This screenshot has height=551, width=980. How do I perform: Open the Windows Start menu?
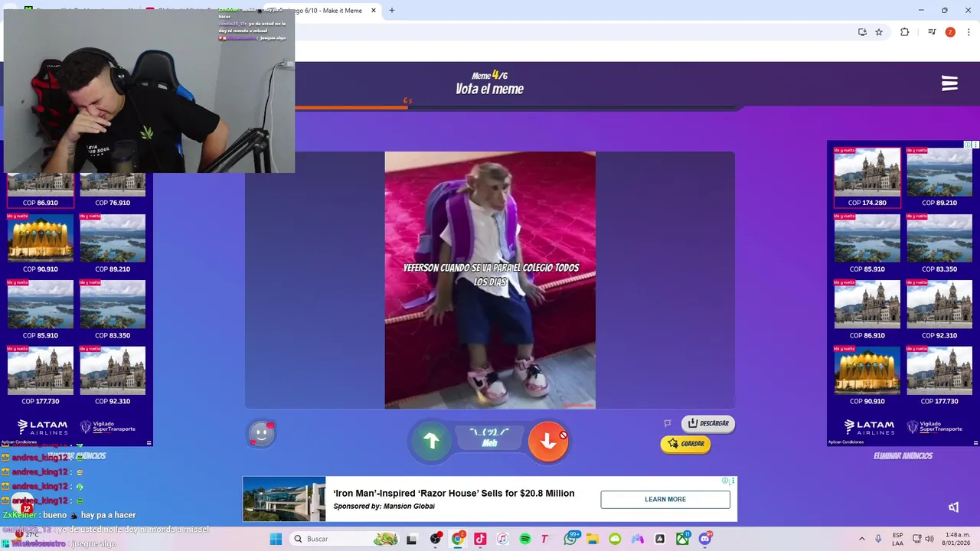tap(276, 539)
